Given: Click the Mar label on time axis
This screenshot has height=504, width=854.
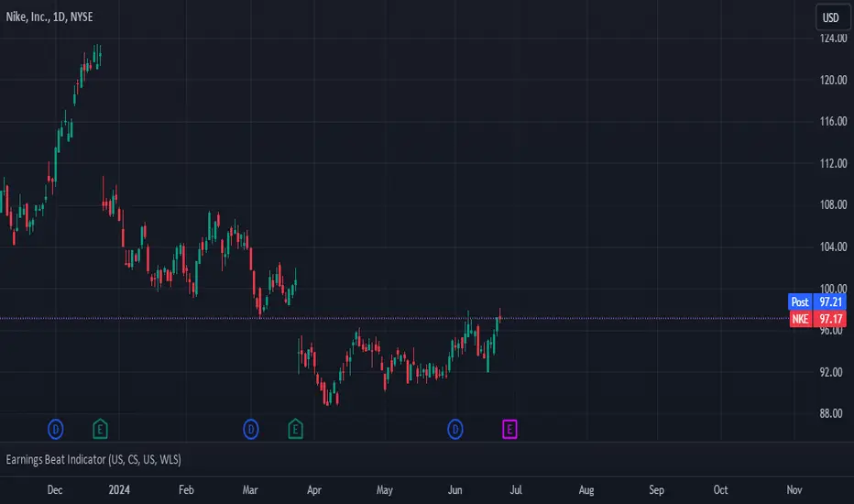Looking at the screenshot, I should point(250,490).
